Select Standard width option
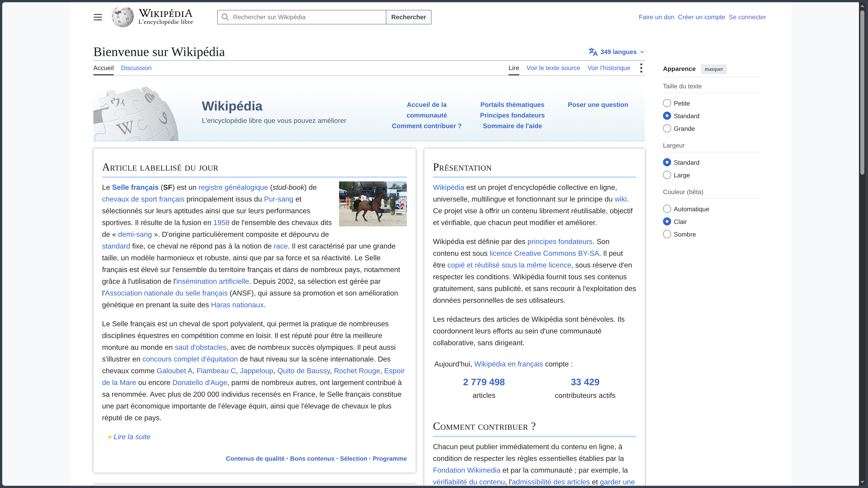 (x=667, y=162)
